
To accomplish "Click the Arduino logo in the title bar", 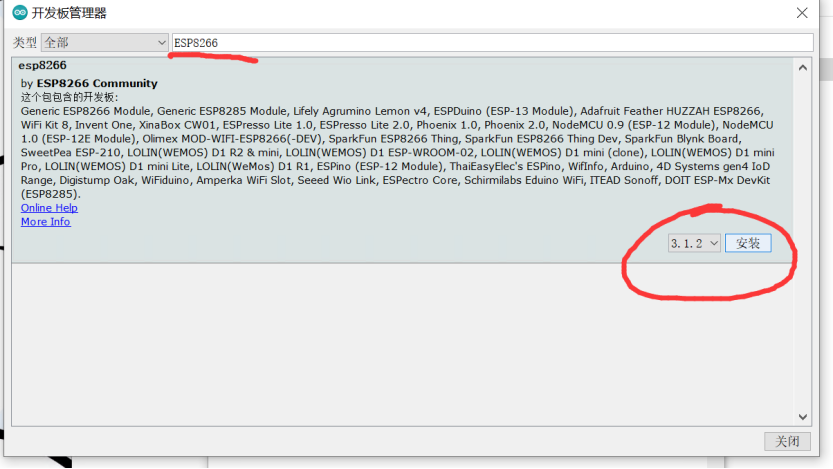I will (20, 13).
